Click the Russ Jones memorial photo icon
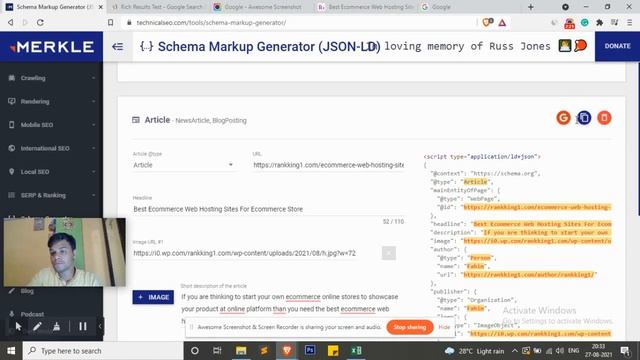This screenshot has height=360, width=640. pos(564,46)
